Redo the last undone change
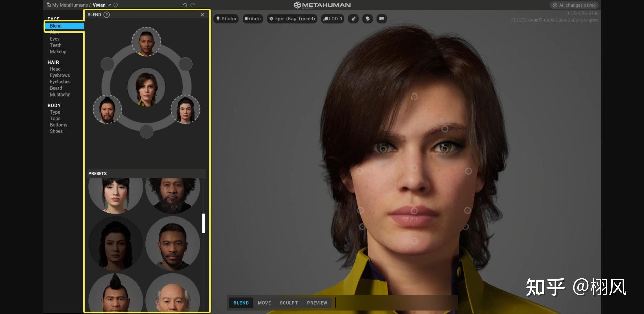This screenshot has height=314, width=644. (193, 5)
